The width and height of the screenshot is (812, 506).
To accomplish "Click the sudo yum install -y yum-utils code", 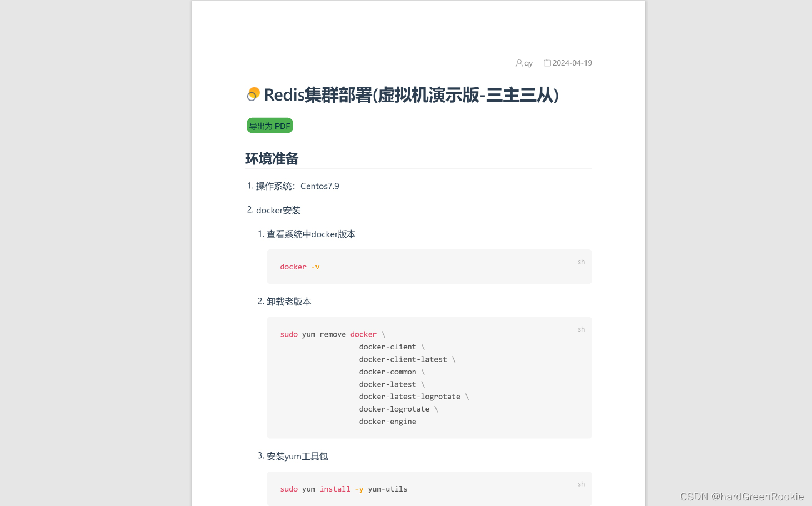I will 344,489.
